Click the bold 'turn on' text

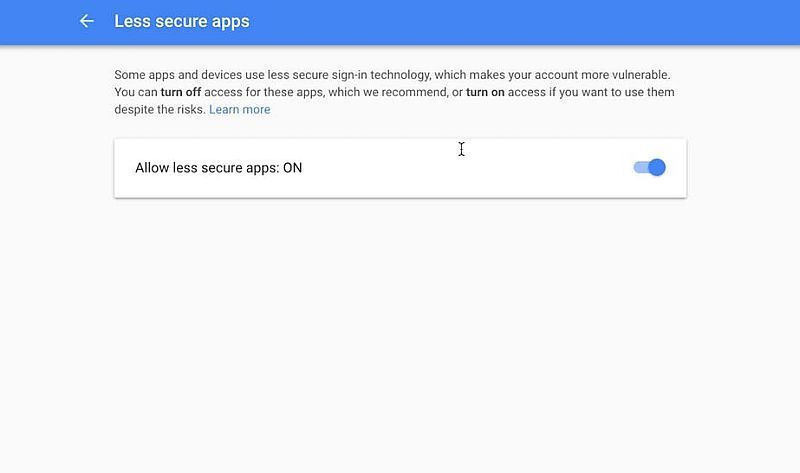485,92
